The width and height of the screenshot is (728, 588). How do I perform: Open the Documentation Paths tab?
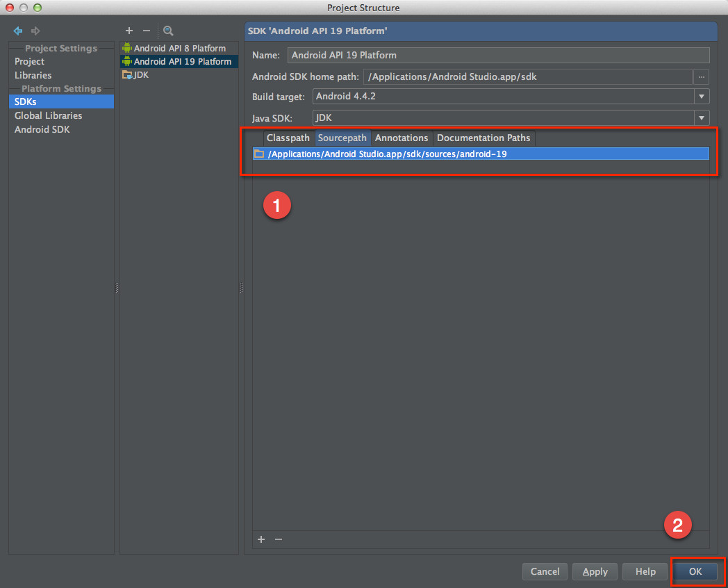(x=483, y=138)
